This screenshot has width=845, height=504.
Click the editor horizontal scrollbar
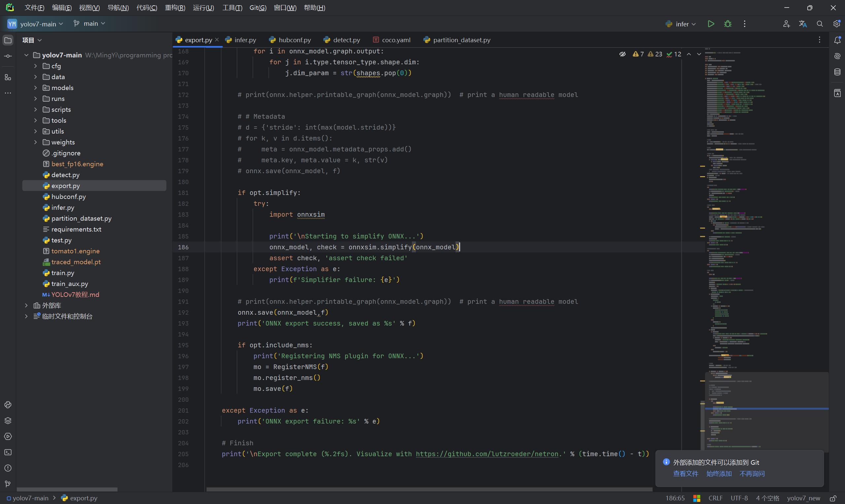point(429,489)
